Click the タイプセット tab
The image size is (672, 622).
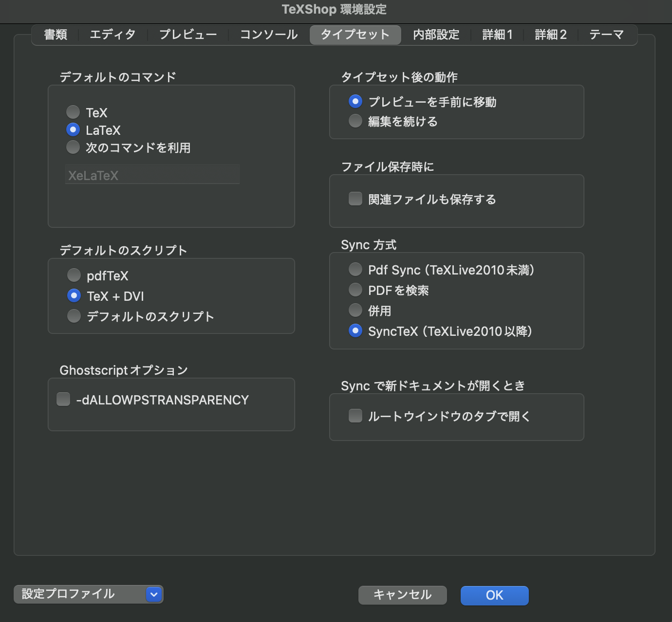coord(355,35)
